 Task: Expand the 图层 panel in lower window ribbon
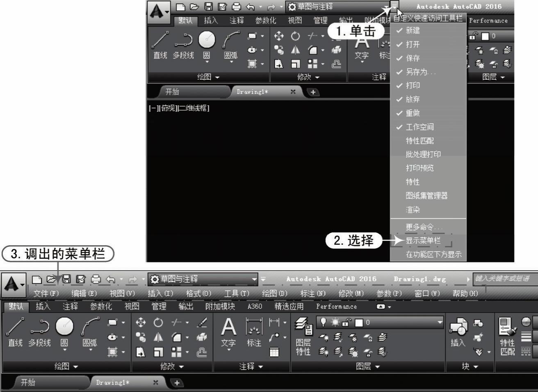click(x=368, y=366)
